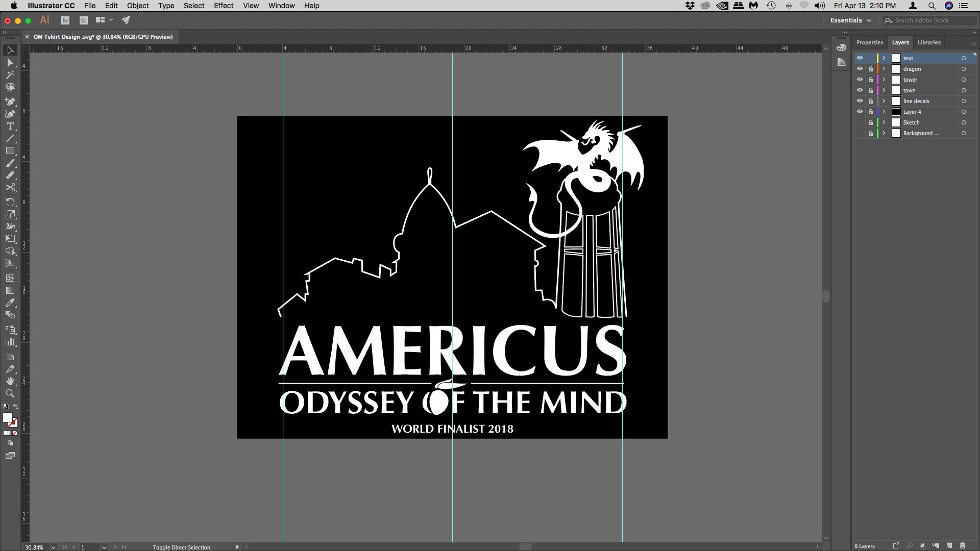Switch to the Libraries tab
The height and width of the screenshot is (551, 980).
click(928, 42)
